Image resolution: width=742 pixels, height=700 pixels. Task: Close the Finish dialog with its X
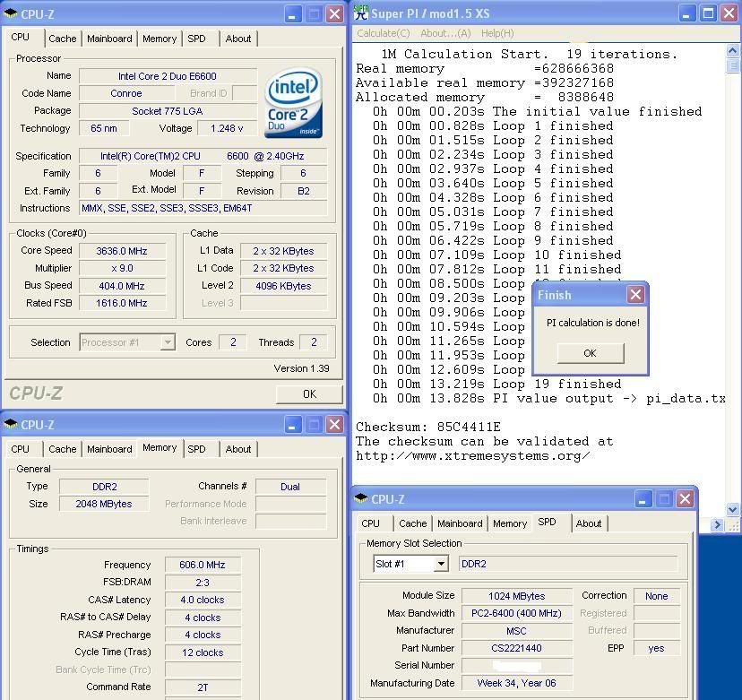635,294
